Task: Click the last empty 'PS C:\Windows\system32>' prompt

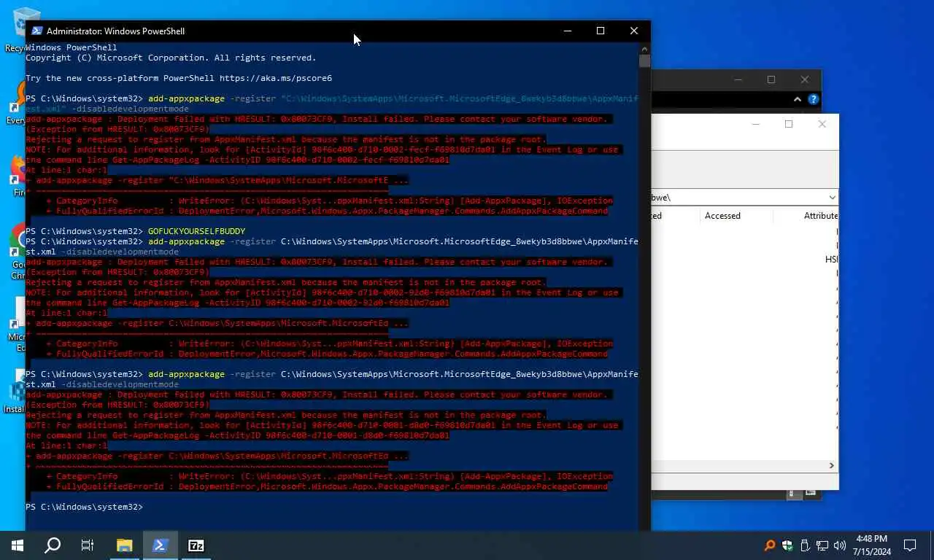Action: (84, 507)
